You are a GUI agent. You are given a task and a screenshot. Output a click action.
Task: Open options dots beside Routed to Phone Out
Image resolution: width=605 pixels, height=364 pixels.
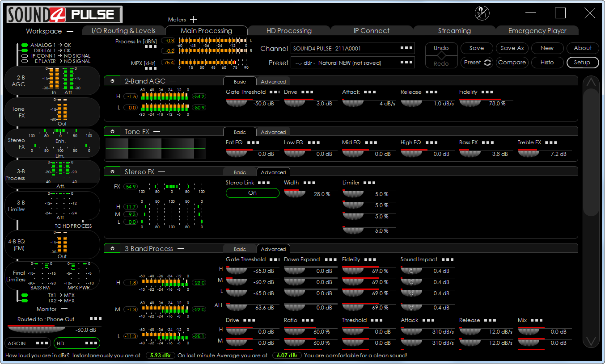pyautogui.click(x=96, y=318)
